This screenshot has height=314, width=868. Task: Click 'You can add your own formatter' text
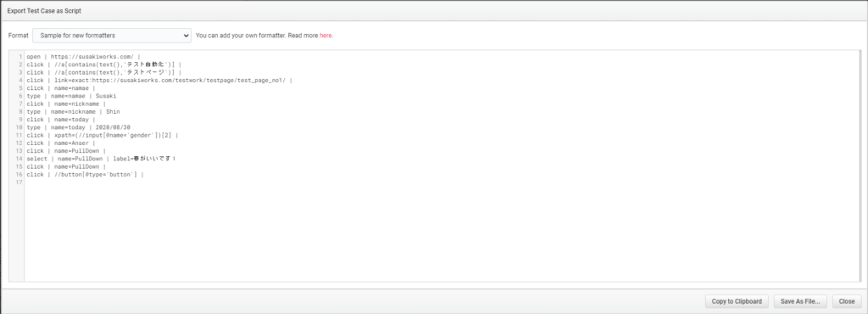[x=240, y=36]
